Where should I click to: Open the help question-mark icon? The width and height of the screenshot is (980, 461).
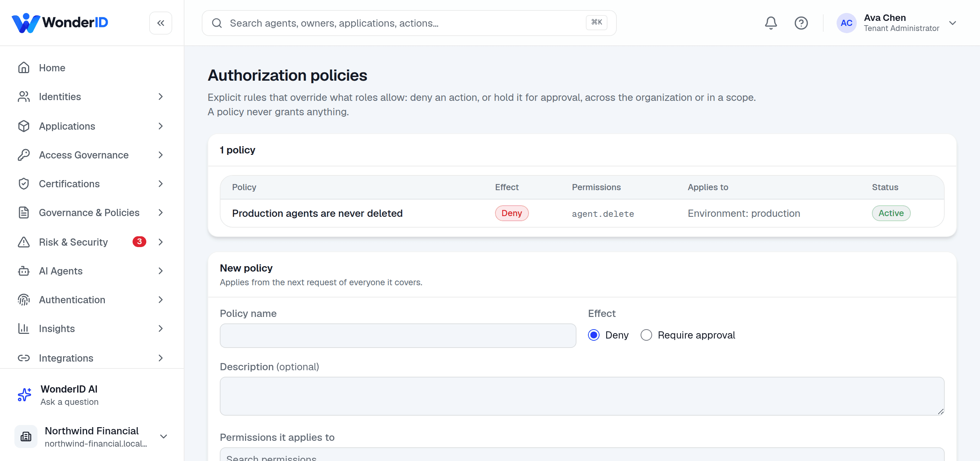[801, 23]
